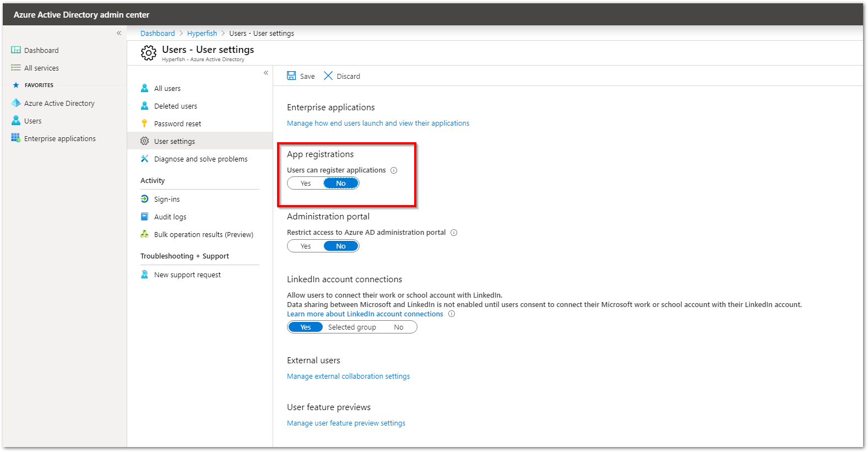This screenshot has height=452, width=868.
Task: Click the New support request icon
Action: point(145,275)
